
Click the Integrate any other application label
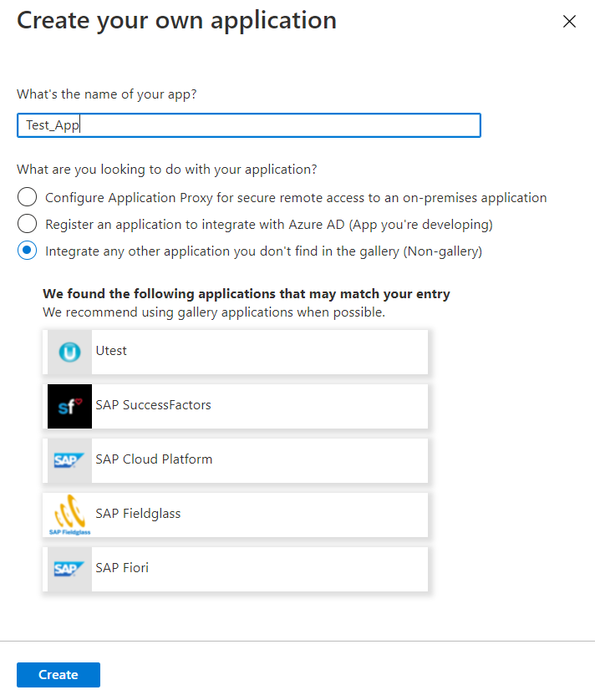(x=263, y=251)
